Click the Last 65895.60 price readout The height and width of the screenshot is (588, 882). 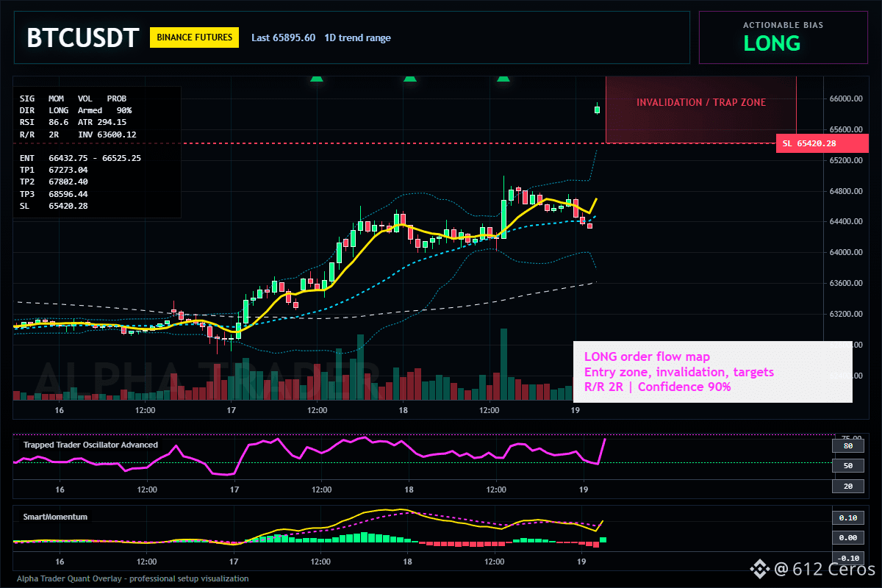(x=283, y=38)
